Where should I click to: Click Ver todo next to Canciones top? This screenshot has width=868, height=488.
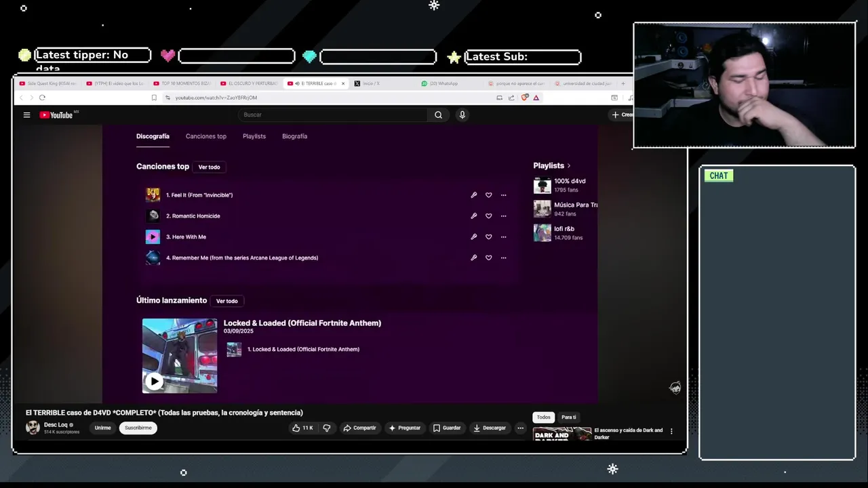209,167
